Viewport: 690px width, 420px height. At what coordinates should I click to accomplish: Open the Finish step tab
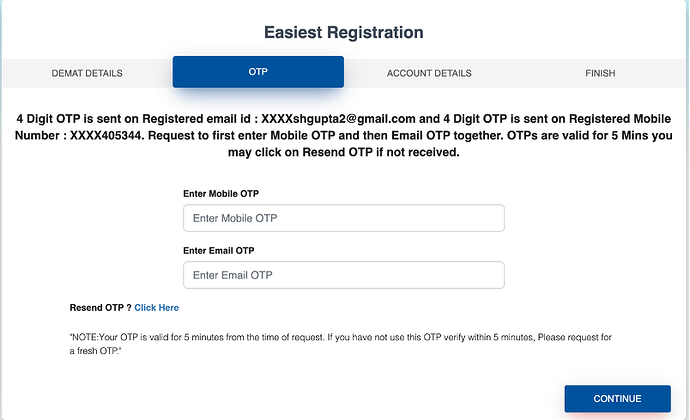pos(600,73)
